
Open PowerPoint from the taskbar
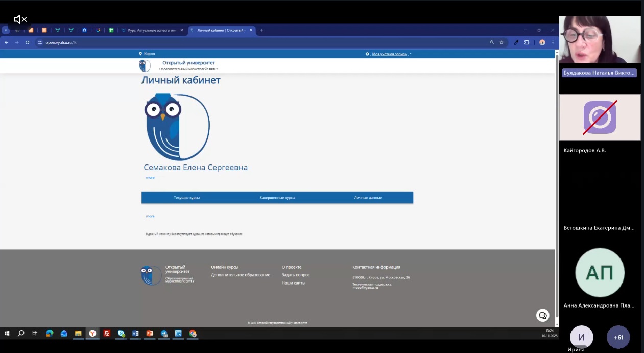tap(150, 333)
